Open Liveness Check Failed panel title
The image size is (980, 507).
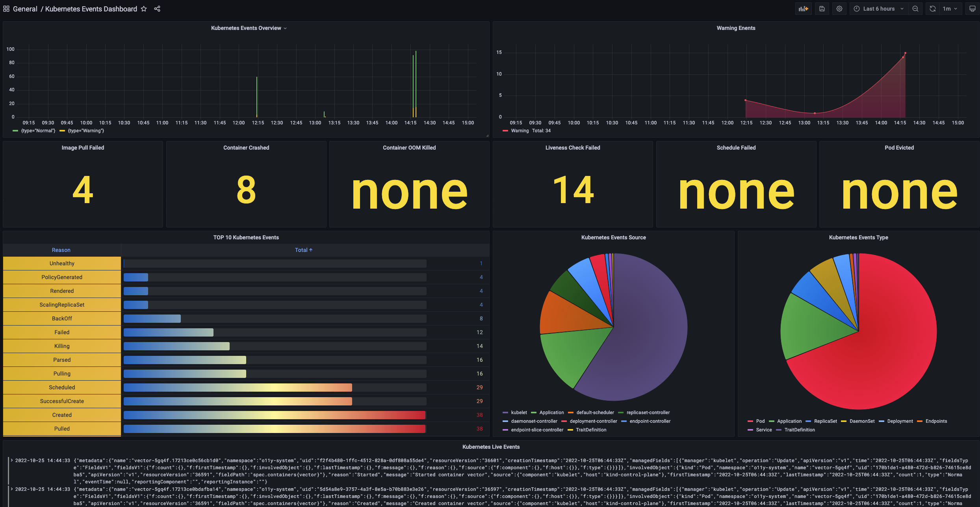573,148
